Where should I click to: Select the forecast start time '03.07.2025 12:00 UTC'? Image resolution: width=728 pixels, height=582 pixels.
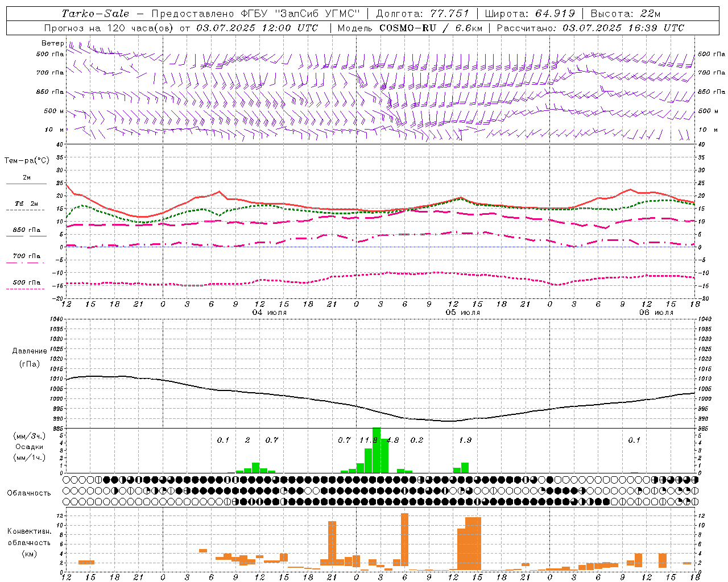[258, 28]
